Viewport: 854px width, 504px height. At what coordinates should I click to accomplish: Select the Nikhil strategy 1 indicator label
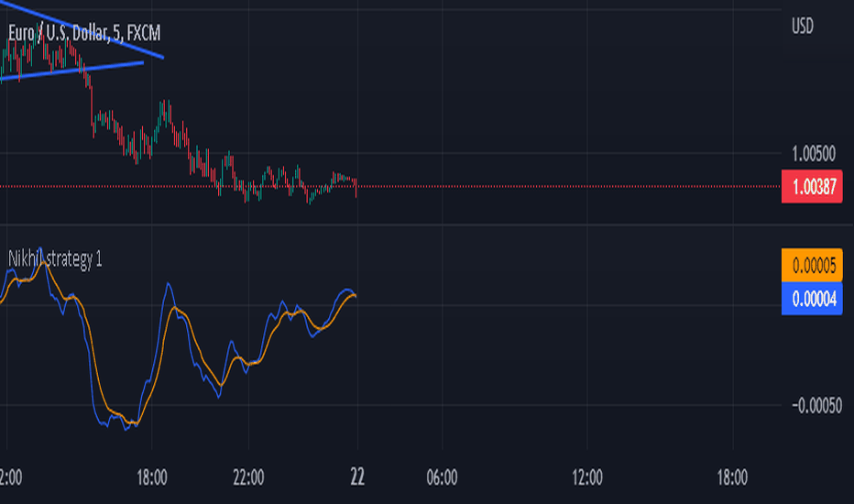(55, 258)
